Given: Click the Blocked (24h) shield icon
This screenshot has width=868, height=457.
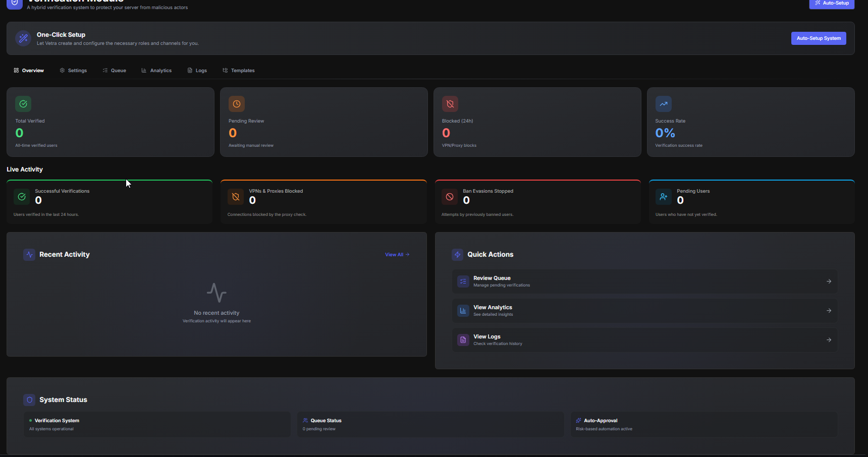Looking at the screenshot, I should [450, 104].
